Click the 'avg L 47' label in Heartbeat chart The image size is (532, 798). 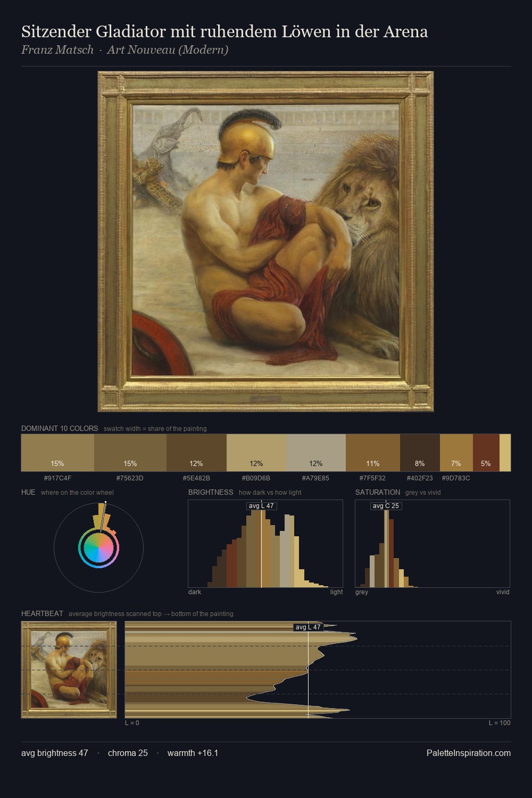click(308, 627)
